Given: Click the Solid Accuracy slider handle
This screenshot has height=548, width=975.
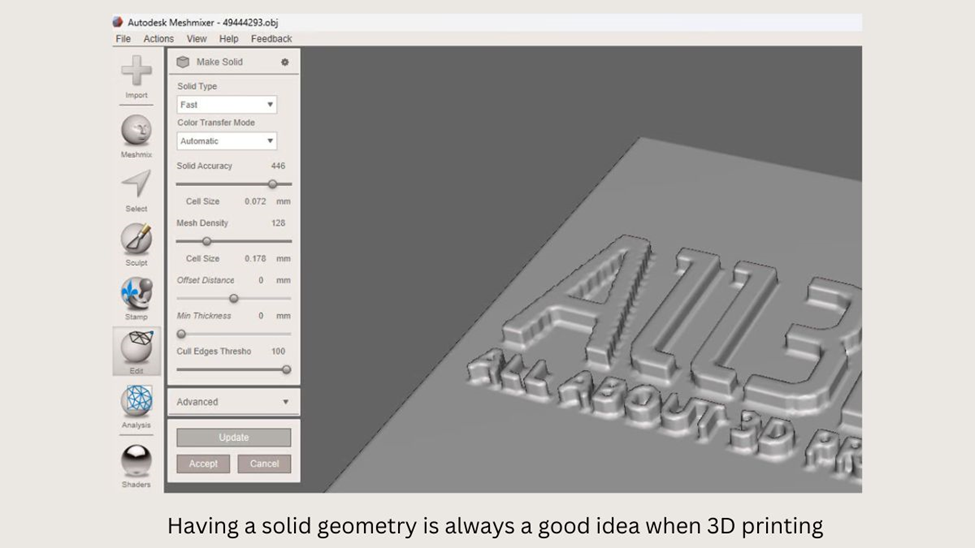Looking at the screenshot, I should coord(272,184).
